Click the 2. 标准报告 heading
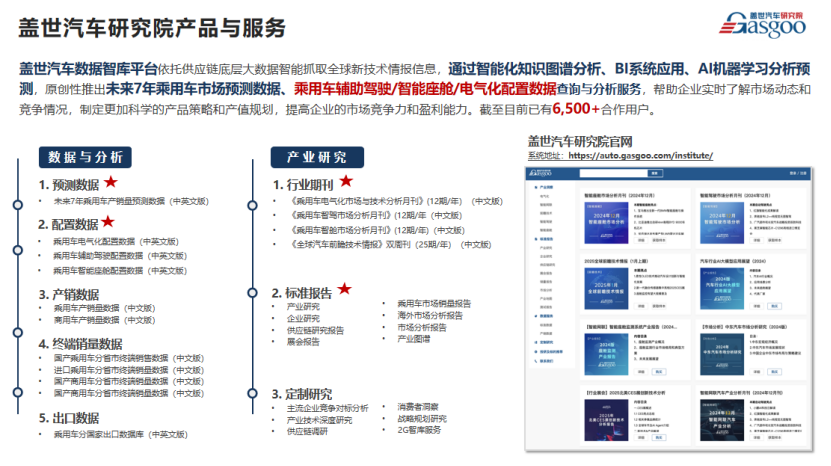The height and width of the screenshot is (466, 831). click(302, 293)
